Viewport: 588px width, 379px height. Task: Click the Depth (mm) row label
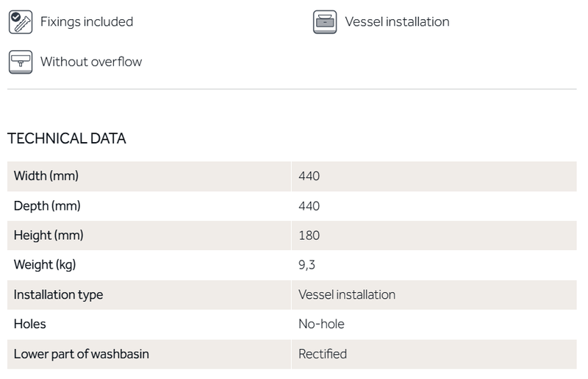tap(47, 206)
